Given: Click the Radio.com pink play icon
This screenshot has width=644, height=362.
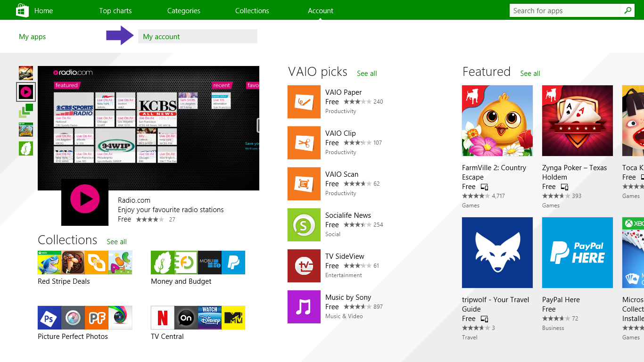Looking at the screenshot, I should point(85,202).
